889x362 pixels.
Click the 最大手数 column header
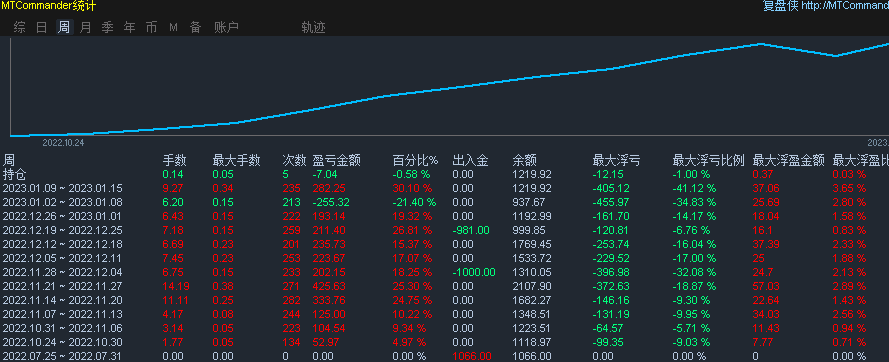236,161
